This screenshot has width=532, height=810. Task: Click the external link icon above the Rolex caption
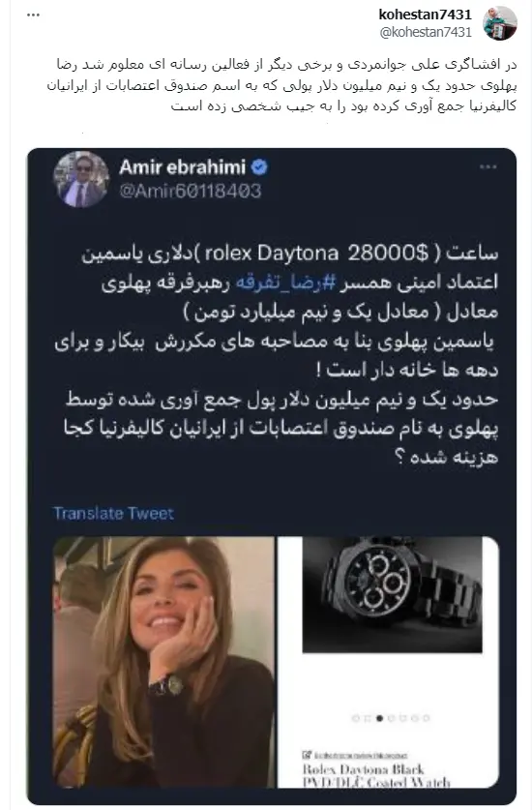(x=307, y=755)
